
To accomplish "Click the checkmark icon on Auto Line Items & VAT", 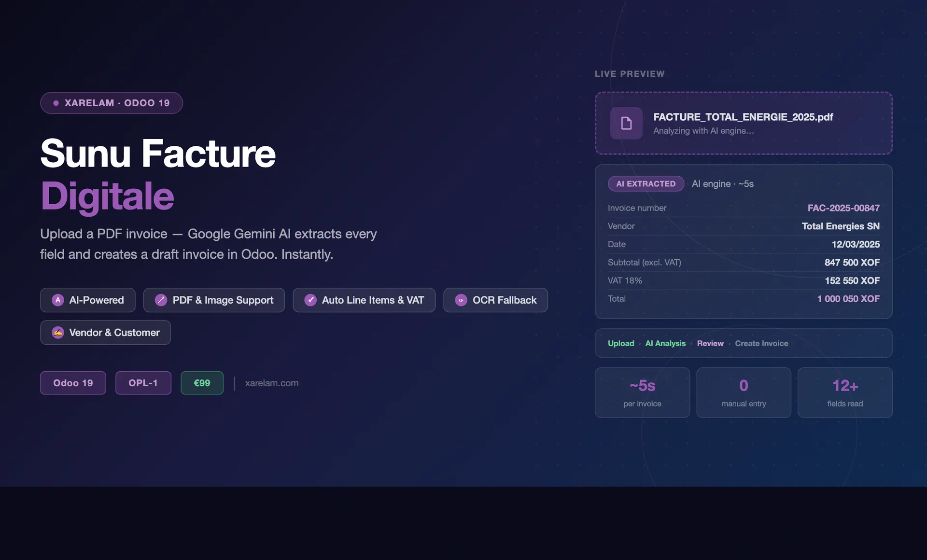I will click(x=310, y=300).
